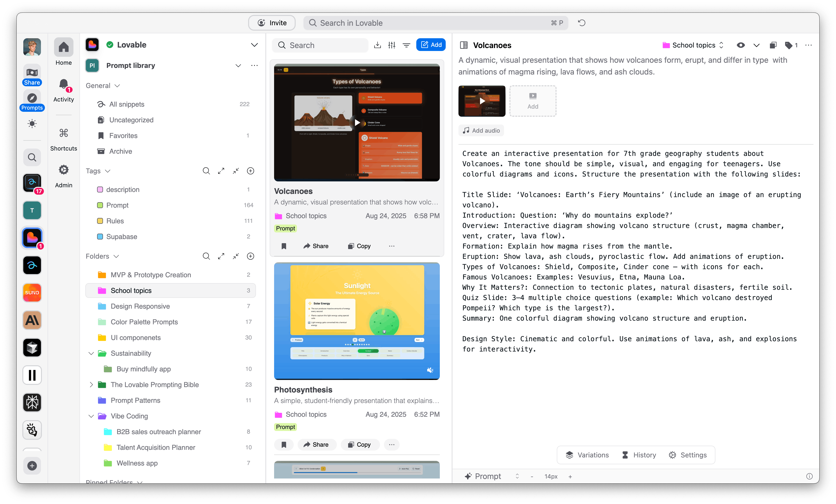Viewport: 836px width, 504px height.
Task: Click the sort lines icon in the snippet toolbar
Action: [x=406, y=45]
